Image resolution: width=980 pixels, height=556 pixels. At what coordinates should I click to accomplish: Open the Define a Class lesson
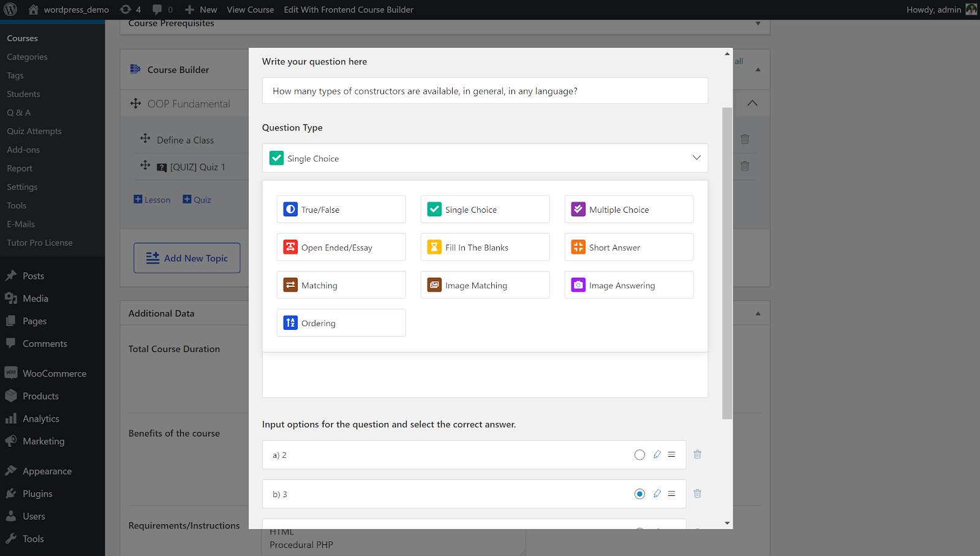point(186,140)
